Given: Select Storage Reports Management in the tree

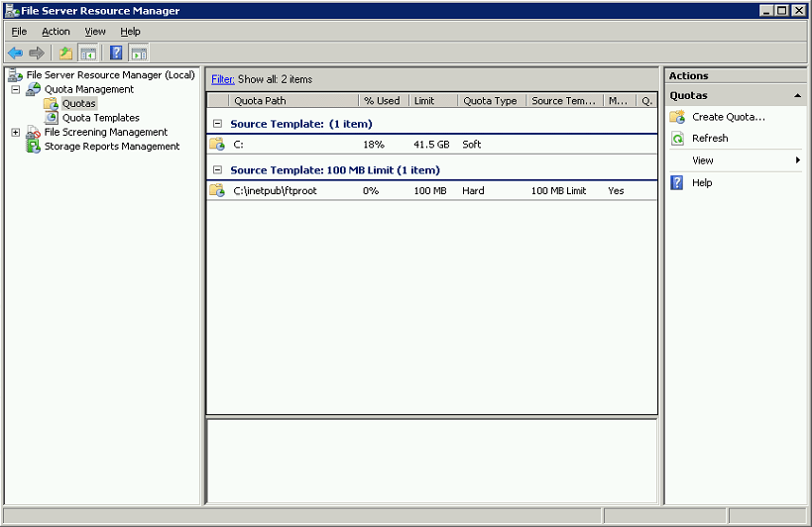Looking at the screenshot, I should click(112, 147).
